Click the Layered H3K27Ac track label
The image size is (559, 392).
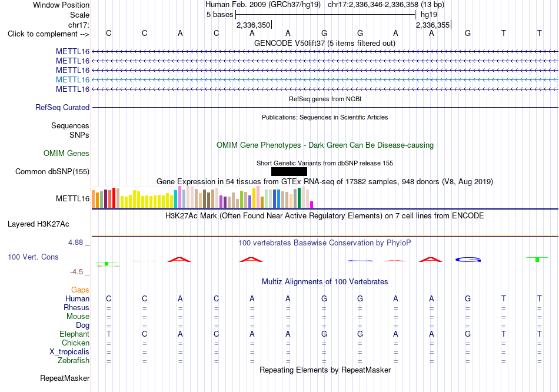[x=38, y=224]
